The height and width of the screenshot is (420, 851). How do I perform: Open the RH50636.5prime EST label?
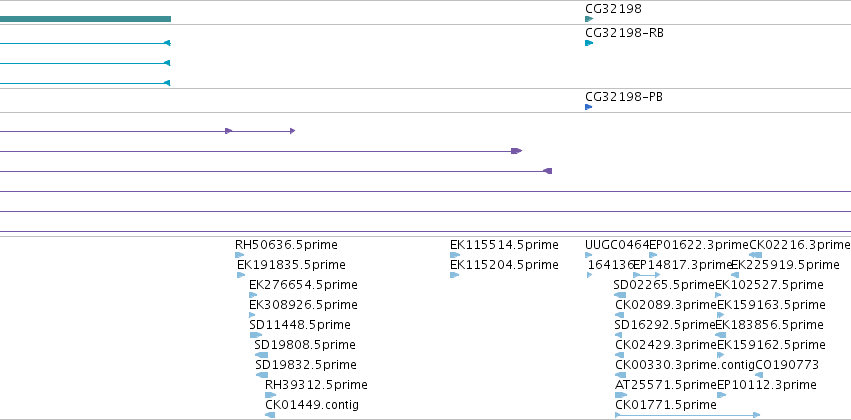point(286,245)
